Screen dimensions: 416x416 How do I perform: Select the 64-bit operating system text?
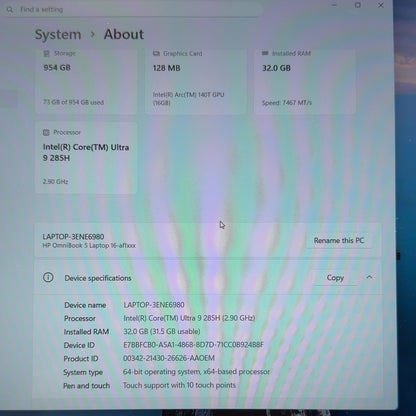196,372
